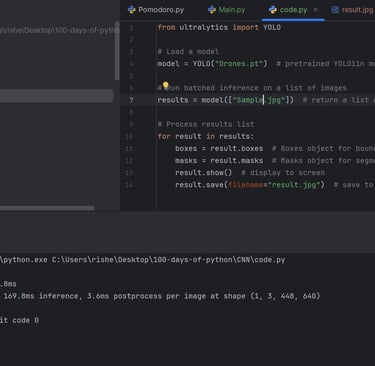
Task: Click the Python icon on Pomodoro.py tab
Action: pyautogui.click(x=132, y=10)
